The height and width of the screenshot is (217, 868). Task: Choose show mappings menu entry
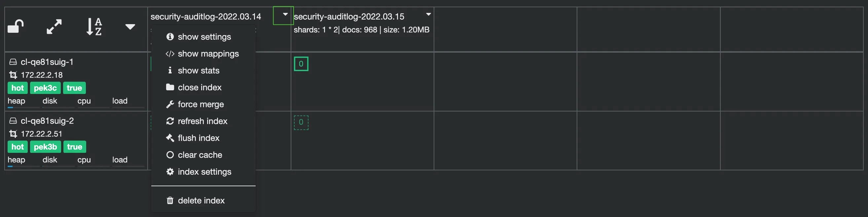[208, 54]
